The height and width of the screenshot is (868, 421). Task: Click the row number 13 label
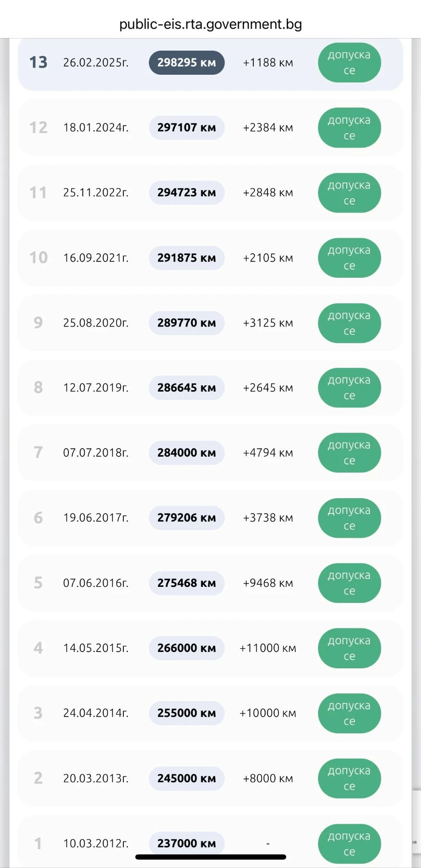[39, 63]
